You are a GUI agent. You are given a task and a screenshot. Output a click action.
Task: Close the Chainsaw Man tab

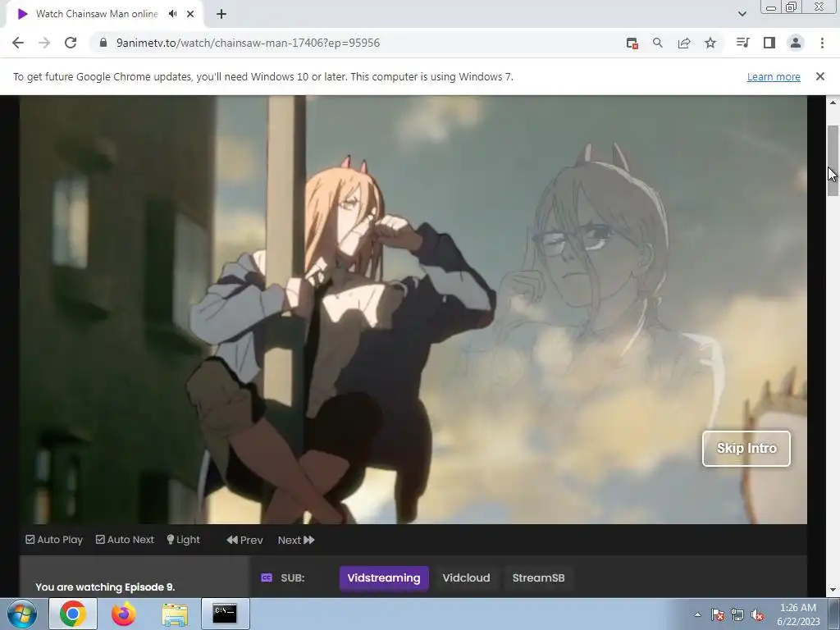point(190,14)
